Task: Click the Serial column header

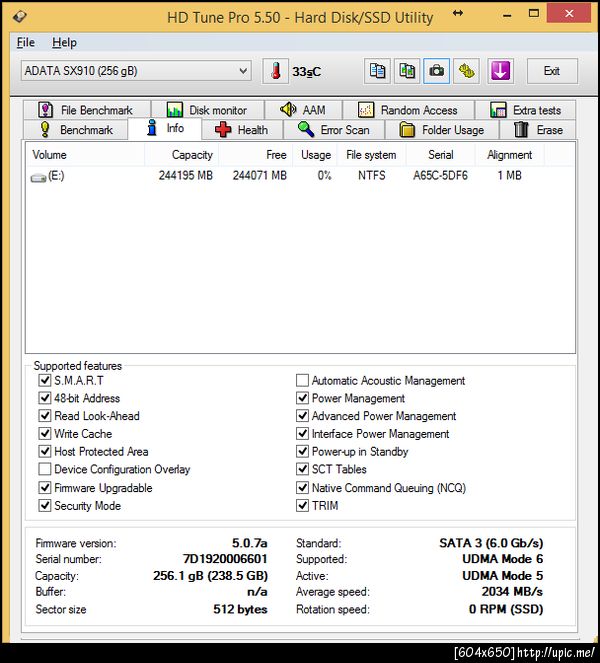Action: (441, 155)
